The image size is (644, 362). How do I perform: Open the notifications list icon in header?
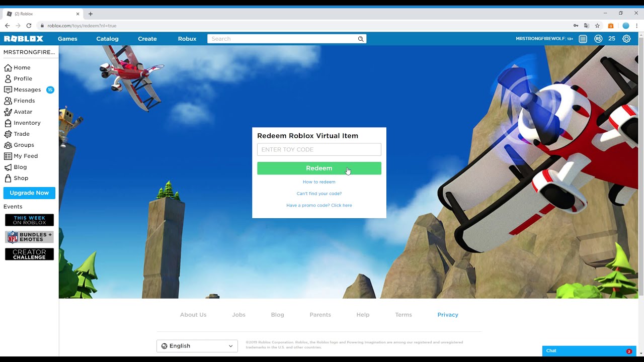pos(583,39)
